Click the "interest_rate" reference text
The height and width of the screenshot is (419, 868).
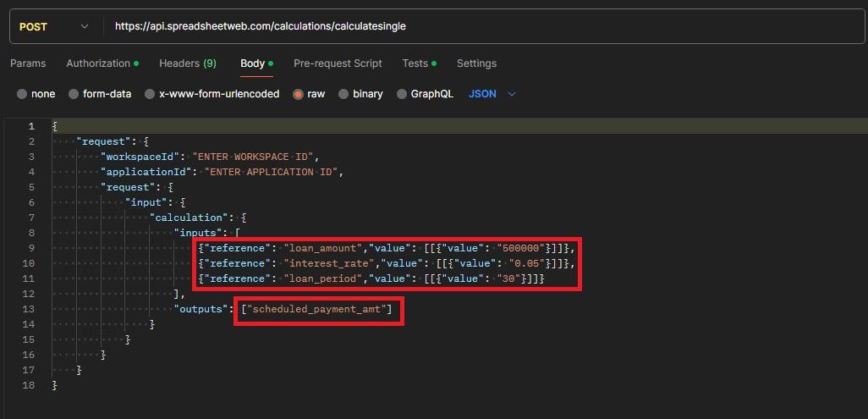[x=328, y=264]
